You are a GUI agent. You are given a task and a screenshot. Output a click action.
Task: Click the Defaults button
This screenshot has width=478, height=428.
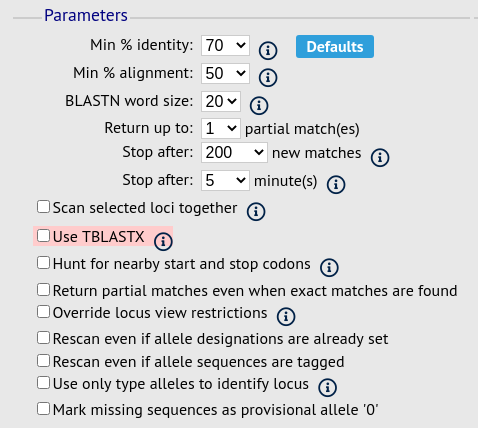pos(335,47)
